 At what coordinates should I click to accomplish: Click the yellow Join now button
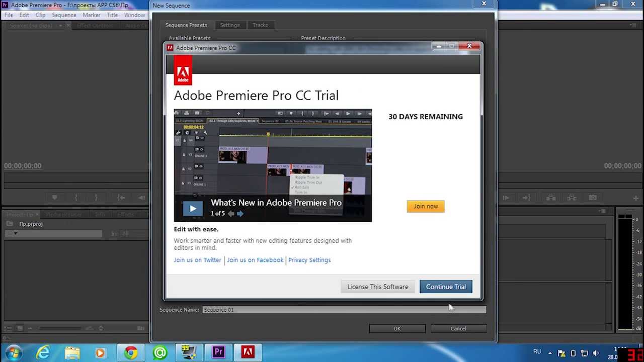[x=426, y=206]
